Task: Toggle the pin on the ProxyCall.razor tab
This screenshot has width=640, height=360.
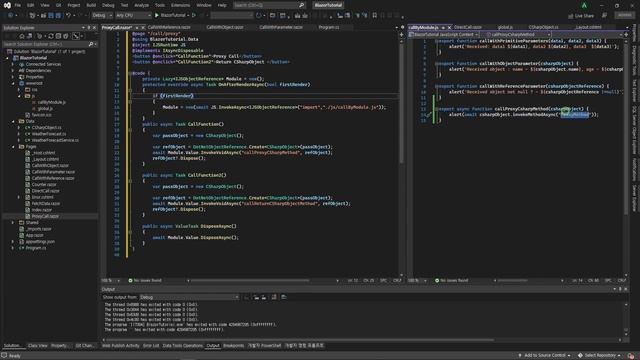Action: [137, 27]
